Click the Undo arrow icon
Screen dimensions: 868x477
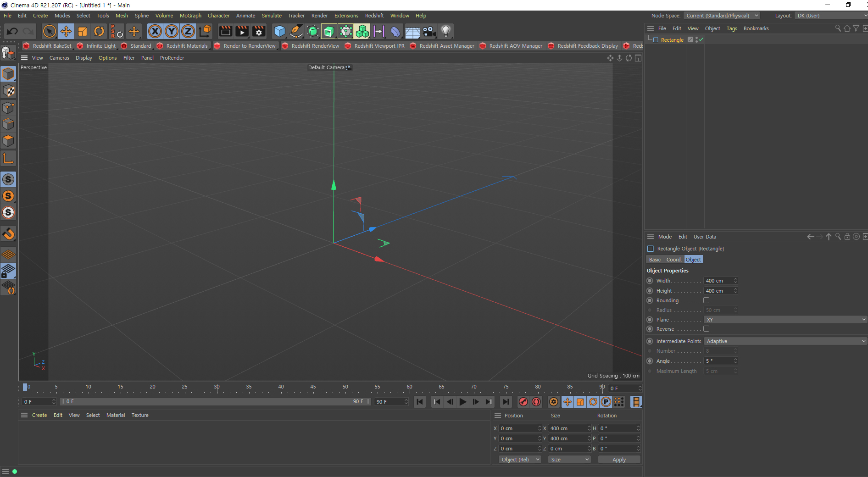(12, 31)
